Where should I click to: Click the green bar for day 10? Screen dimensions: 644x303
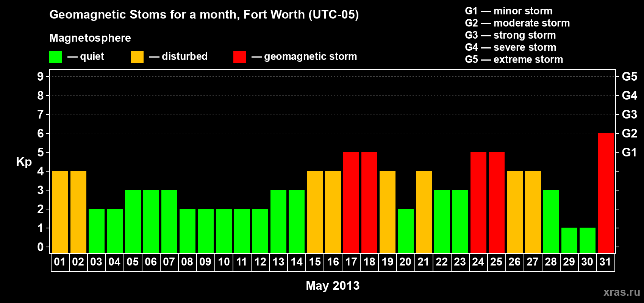tap(224, 231)
